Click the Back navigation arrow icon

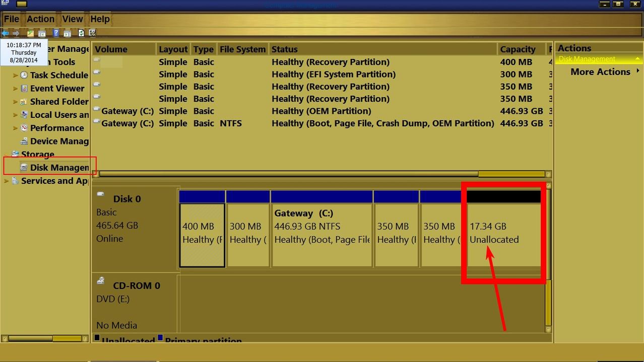tap(5, 33)
